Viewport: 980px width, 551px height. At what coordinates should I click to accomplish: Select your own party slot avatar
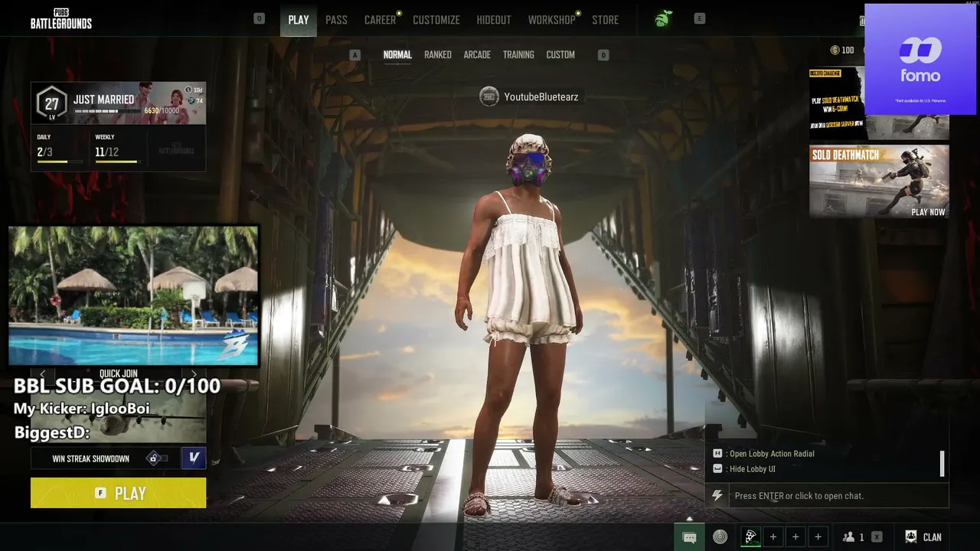click(750, 537)
